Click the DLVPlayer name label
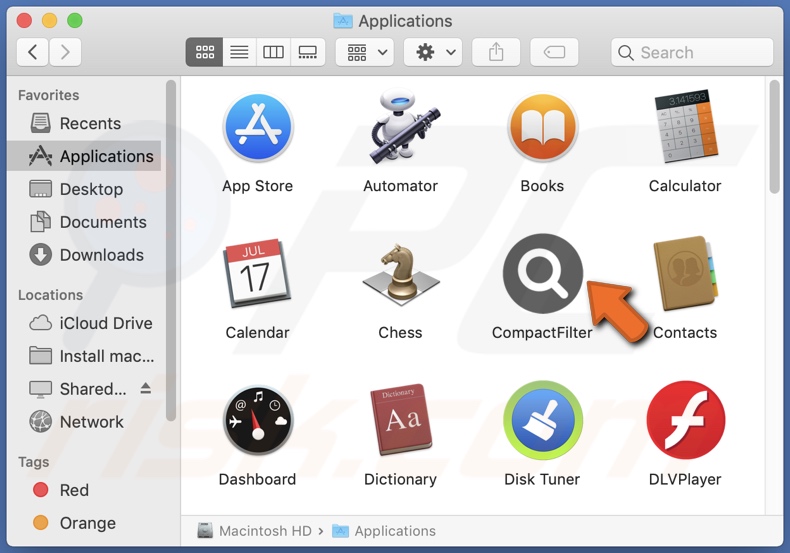The height and width of the screenshot is (553, 790). (x=685, y=479)
